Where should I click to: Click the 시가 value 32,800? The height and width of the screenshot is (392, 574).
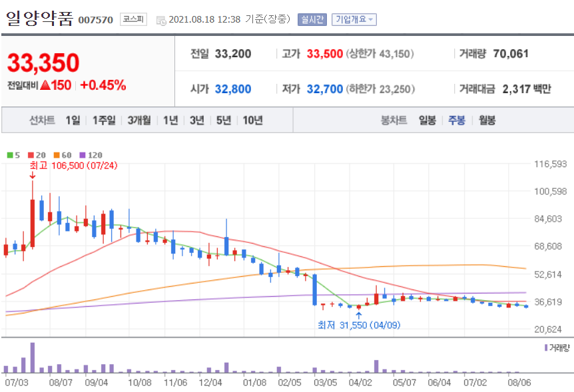(x=233, y=89)
